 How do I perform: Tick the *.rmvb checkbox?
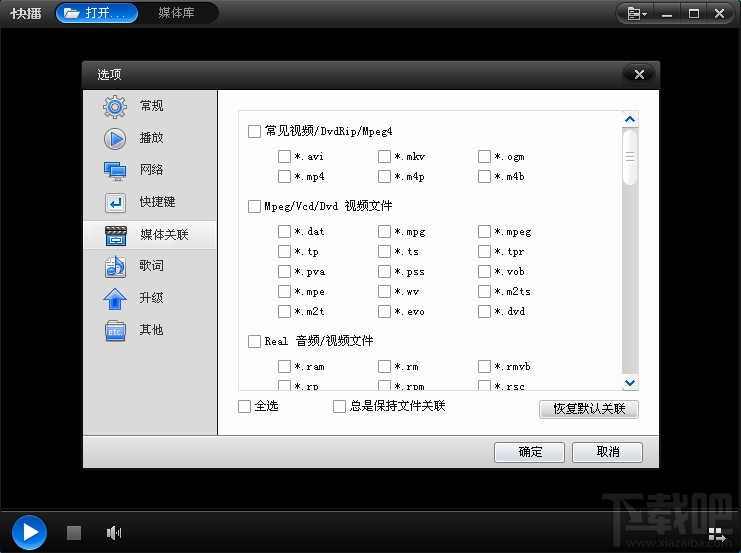pos(484,366)
